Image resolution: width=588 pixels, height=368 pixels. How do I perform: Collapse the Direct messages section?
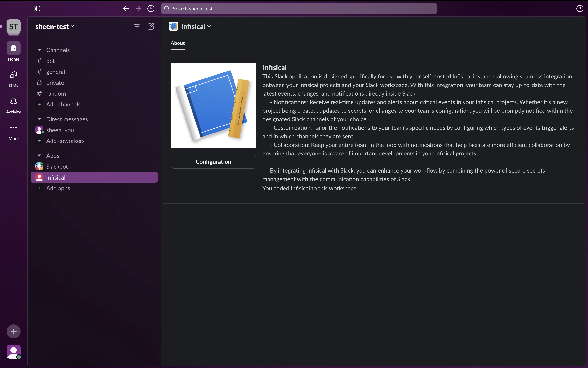point(39,119)
